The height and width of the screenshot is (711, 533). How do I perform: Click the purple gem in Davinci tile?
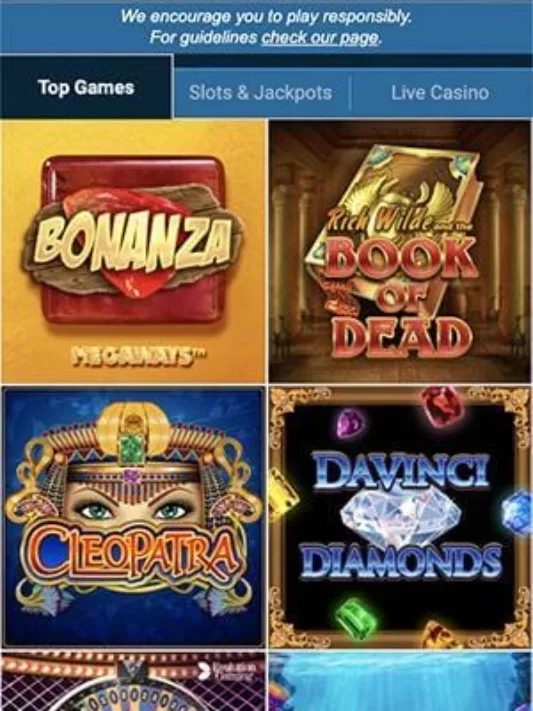pos(350,424)
